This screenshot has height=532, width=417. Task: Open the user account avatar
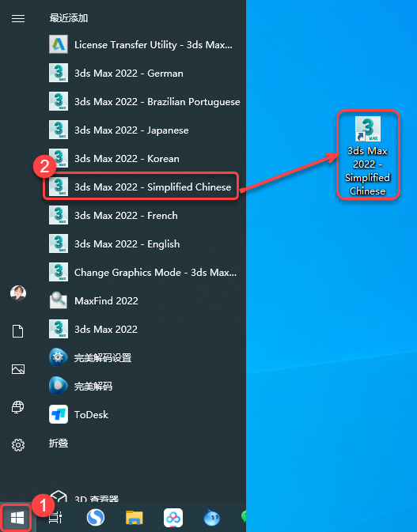pyautogui.click(x=18, y=292)
